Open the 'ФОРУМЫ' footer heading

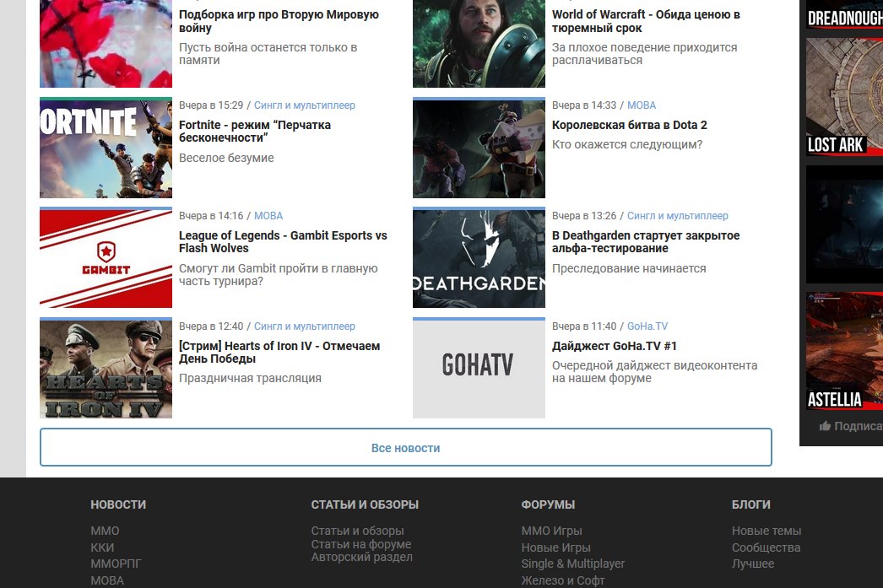point(548,504)
